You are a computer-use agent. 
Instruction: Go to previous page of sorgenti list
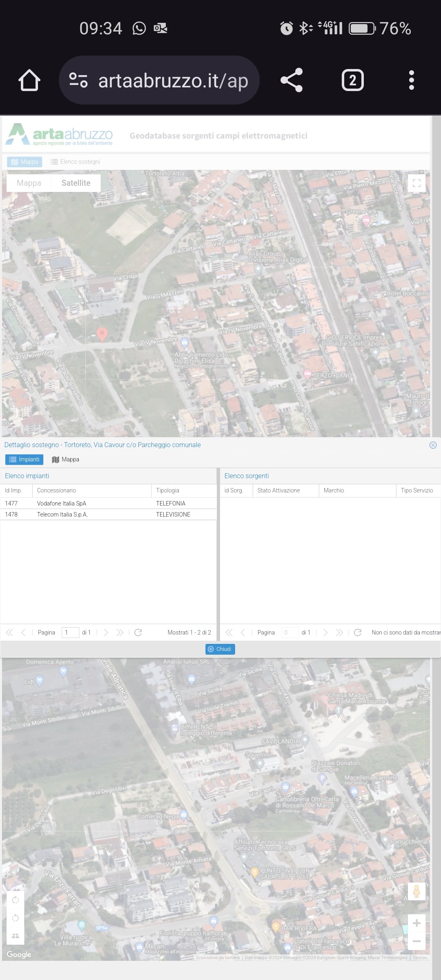pyautogui.click(x=243, y=633)
